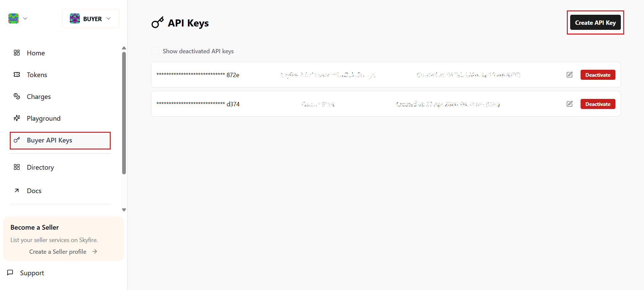Click the Playground sparkle icon
The width and height of the screenshot is (644, 290).
coord(17,118)
